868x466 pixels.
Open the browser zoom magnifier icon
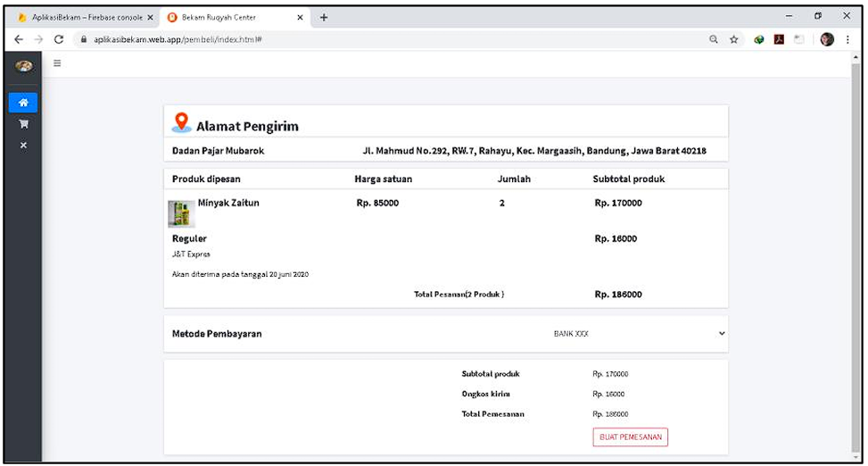click(x=715, y=39)
